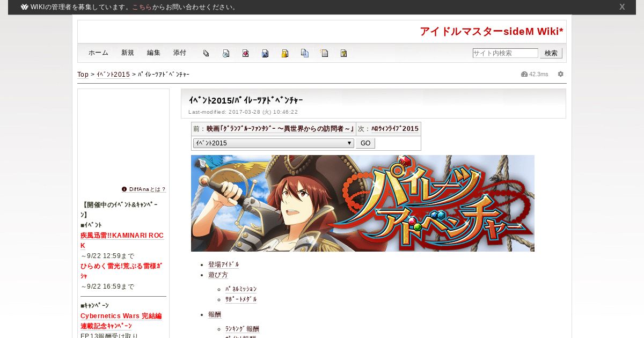Screen dimensions: 644x338
Task: Open the ホーム menu item
Action: click(98, 53)
